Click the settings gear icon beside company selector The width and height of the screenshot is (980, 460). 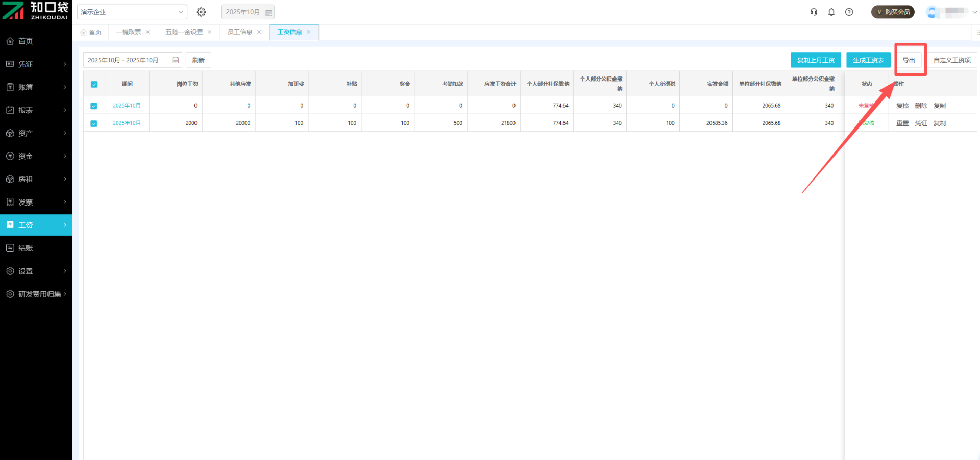(201, 12)
